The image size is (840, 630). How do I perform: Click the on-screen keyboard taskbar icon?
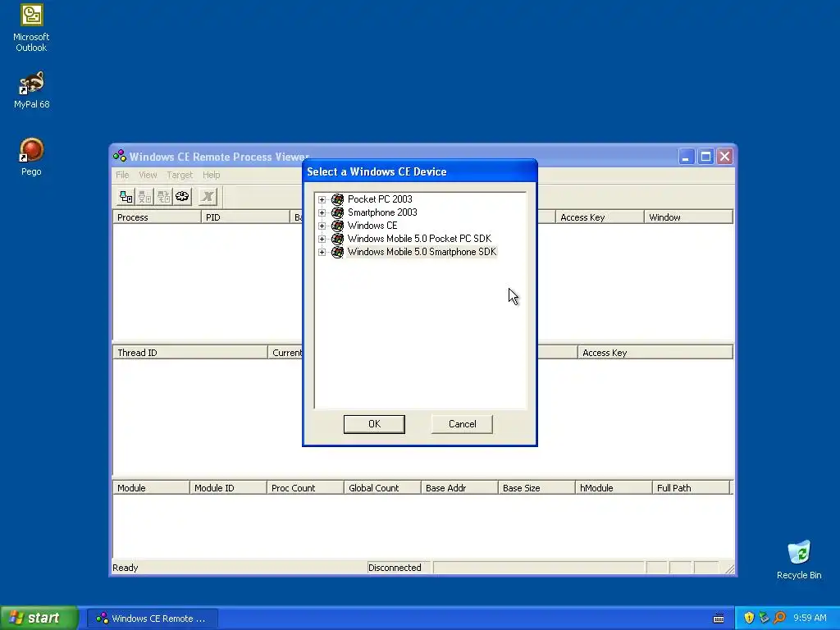coord(719,619)
